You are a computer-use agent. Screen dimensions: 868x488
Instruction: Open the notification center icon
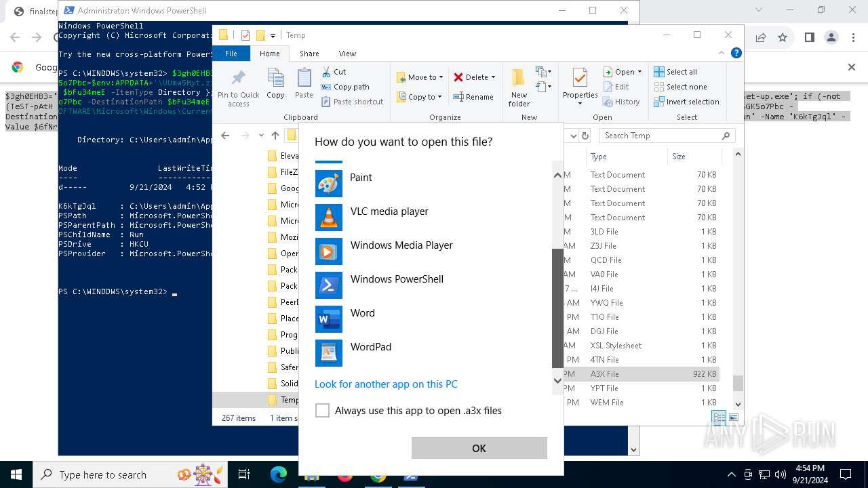846,475
